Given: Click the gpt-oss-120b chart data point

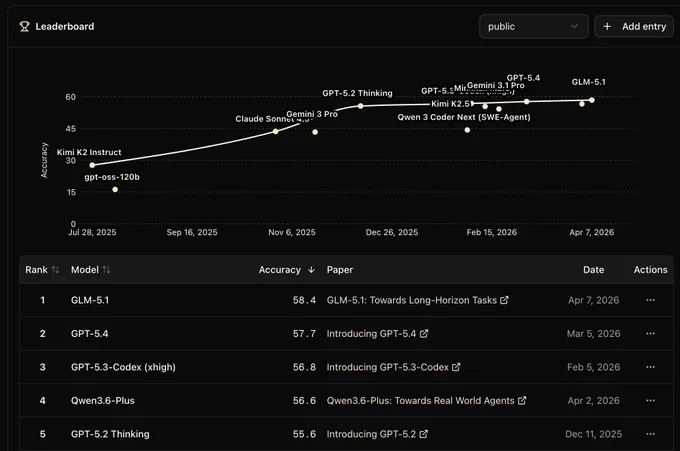Looking at the screenshot, I should [x=115, y=190].
